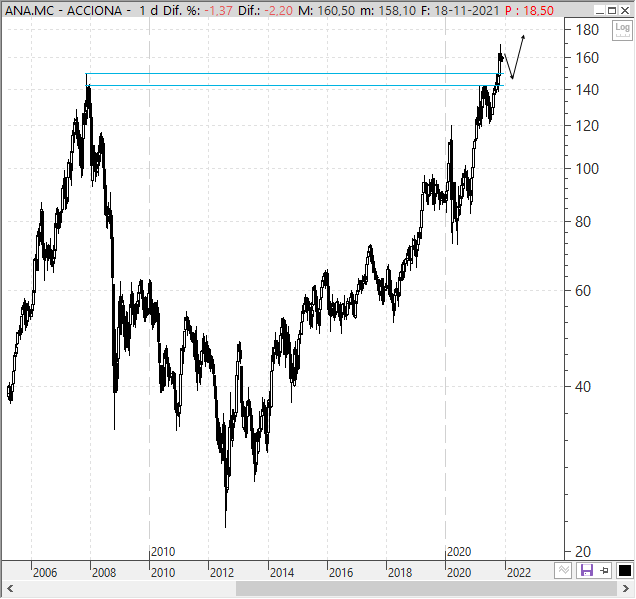
Task: Maximize the ANA.MC chart window
Action: click(612, 10)
